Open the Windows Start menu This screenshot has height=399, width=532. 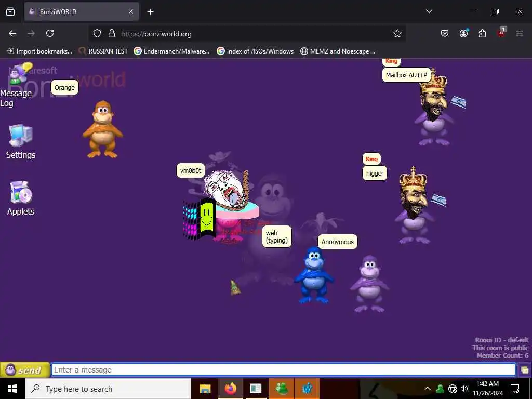coord(12,389)
